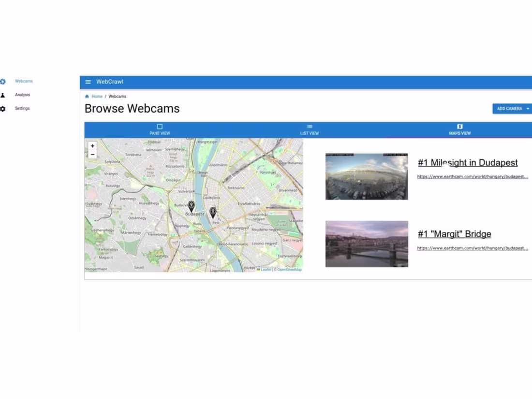Screen dimensions: 532x399
Task: Click the Pane View square icon
Action: coord(160,126)
